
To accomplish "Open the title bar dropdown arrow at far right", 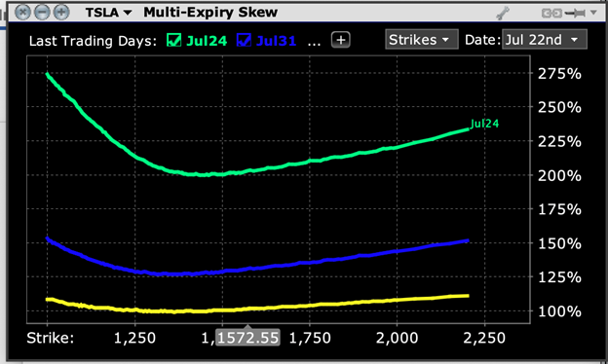I will point(593,14).
